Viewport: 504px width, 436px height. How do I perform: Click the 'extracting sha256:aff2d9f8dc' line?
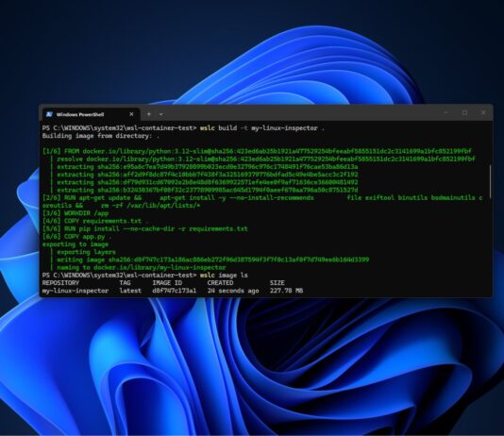pos(208,175)
